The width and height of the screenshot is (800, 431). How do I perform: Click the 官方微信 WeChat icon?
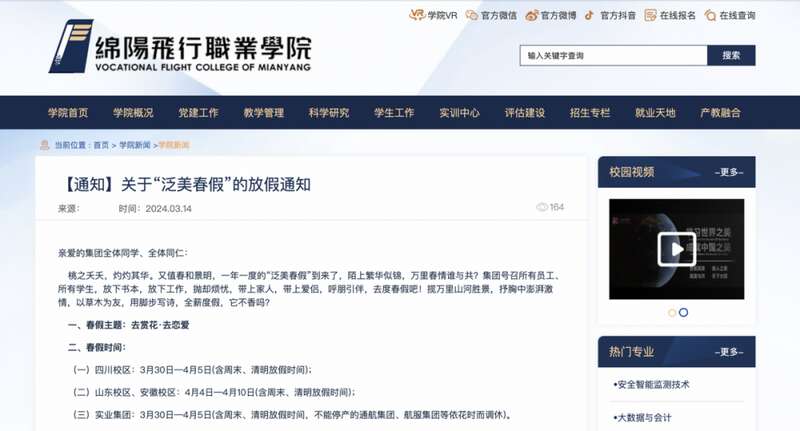pyautogui.click(x=471, y=15)
